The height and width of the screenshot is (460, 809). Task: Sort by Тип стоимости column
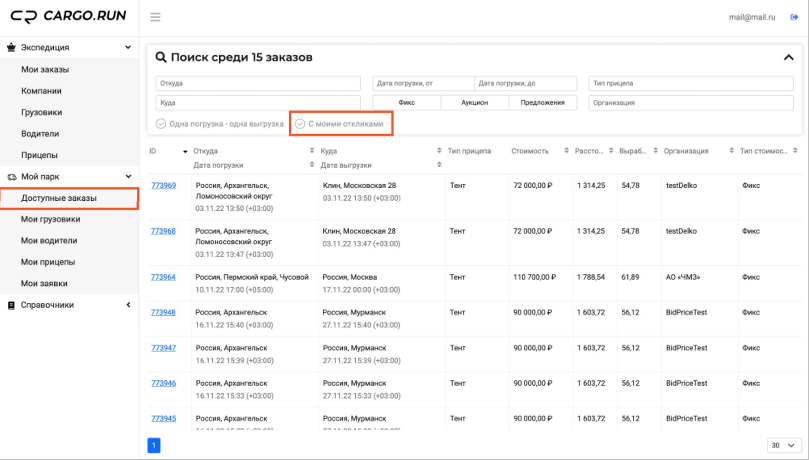click(x=795, y=151)
